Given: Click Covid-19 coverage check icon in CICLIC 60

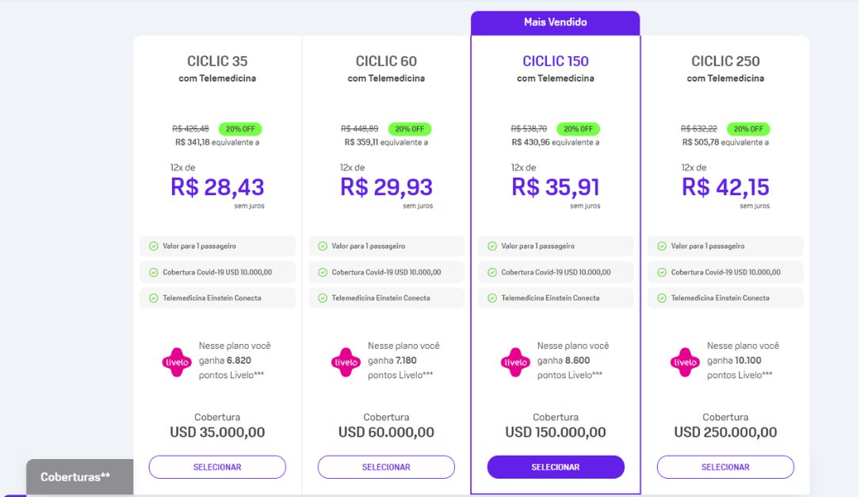Looking at the screenshot, I should point(323,273).
